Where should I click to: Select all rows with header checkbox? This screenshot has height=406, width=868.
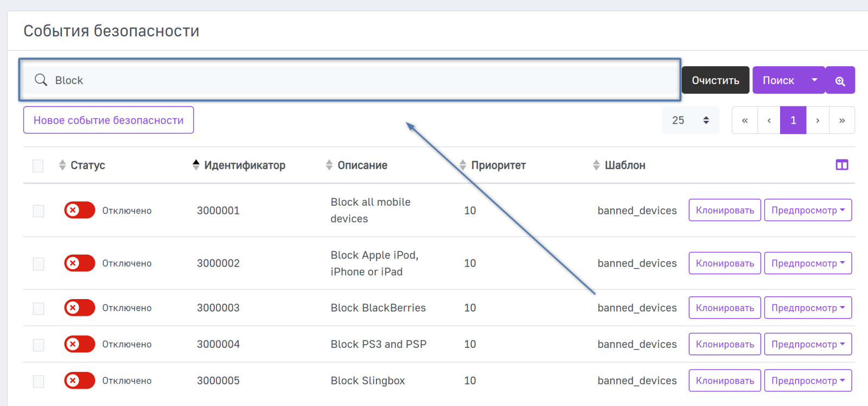pos(38,166)
